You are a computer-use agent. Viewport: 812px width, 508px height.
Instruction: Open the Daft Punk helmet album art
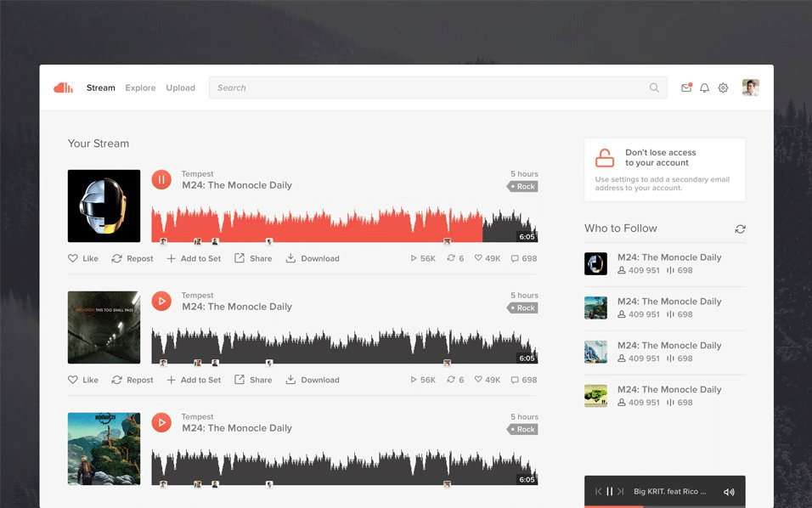pos(104,206)
